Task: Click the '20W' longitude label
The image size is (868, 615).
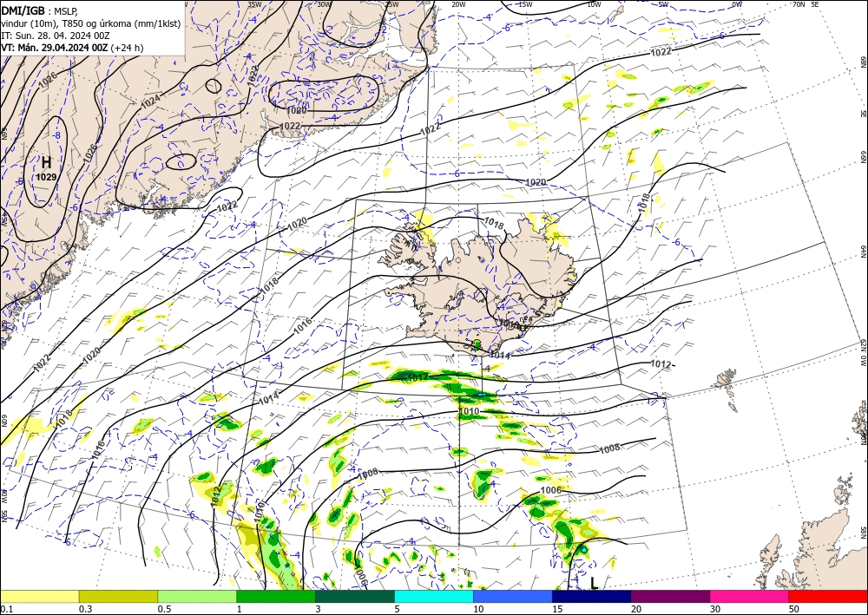Action: pos(457,4)
